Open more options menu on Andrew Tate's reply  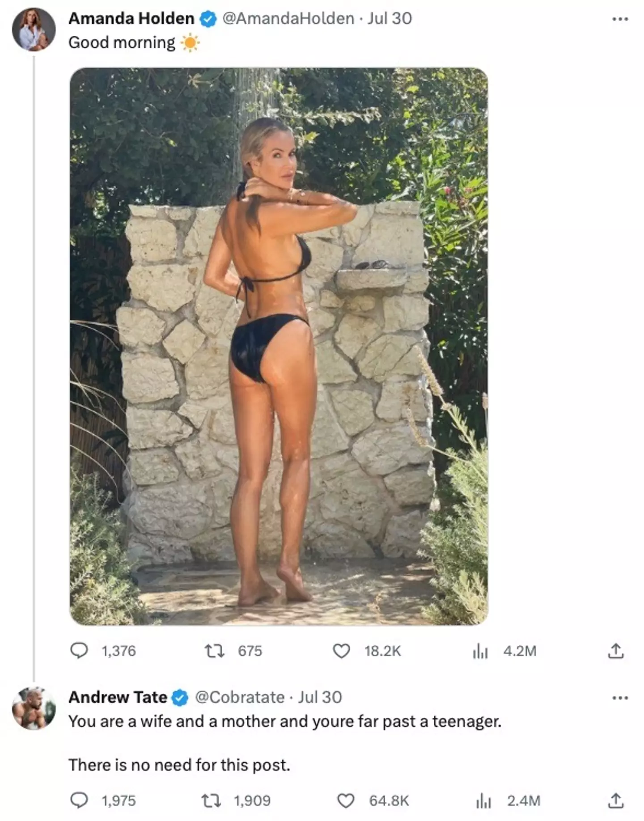tap(620, 698)
